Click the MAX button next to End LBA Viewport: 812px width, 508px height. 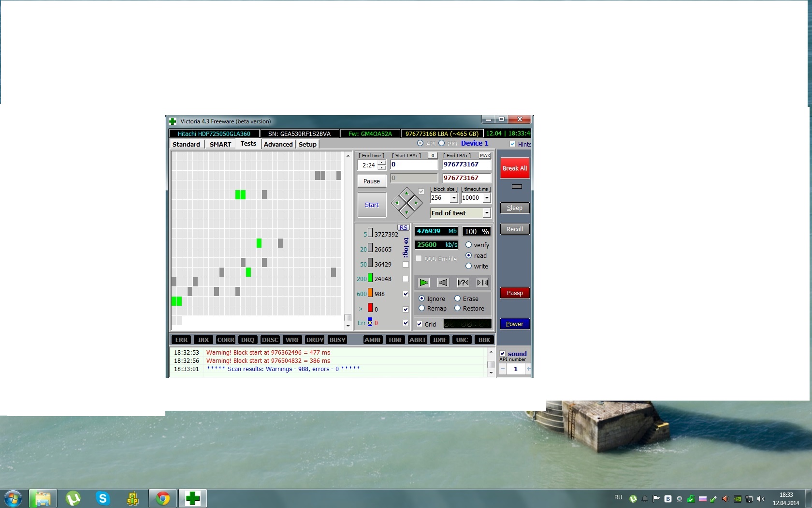(x=485, y=155)
